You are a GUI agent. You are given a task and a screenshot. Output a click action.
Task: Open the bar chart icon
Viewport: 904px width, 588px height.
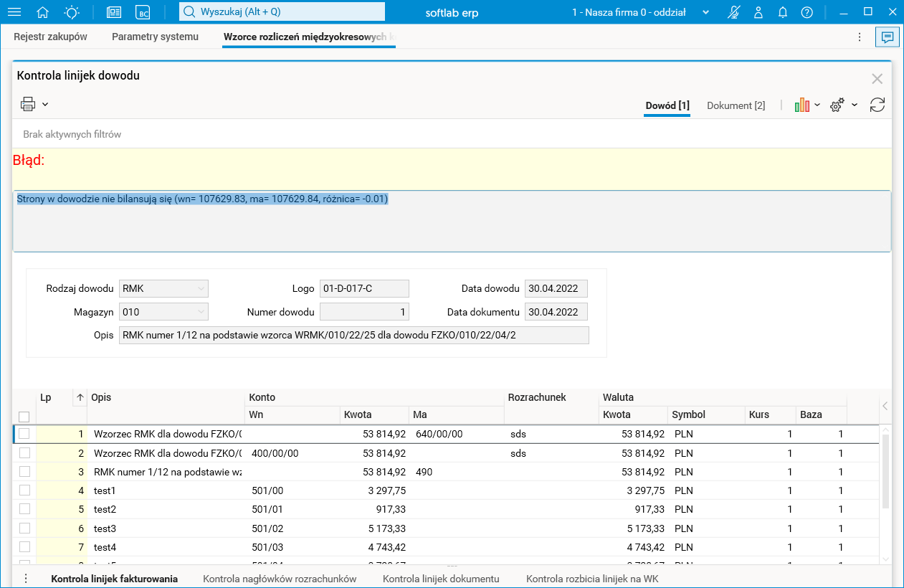click(x=802, y=105)
